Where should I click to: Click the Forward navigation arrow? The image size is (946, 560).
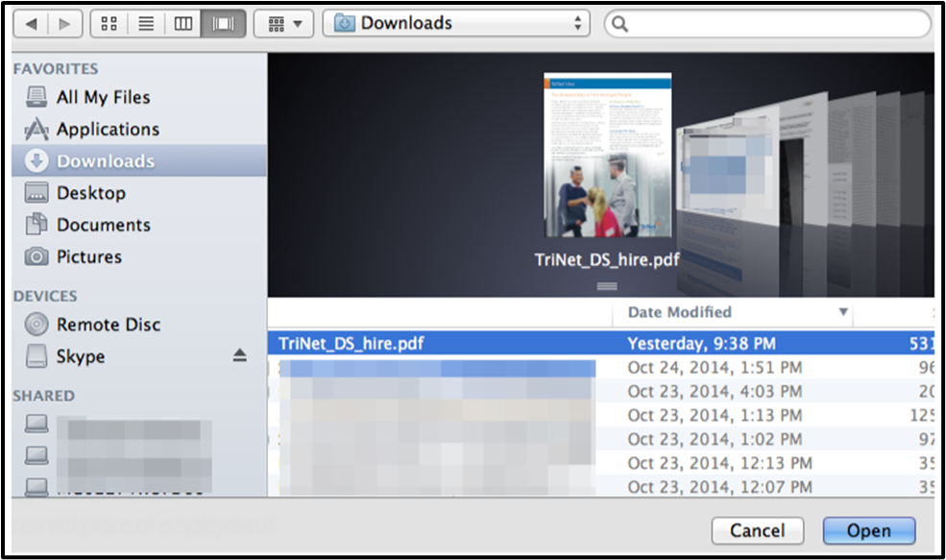pos(62,23)
